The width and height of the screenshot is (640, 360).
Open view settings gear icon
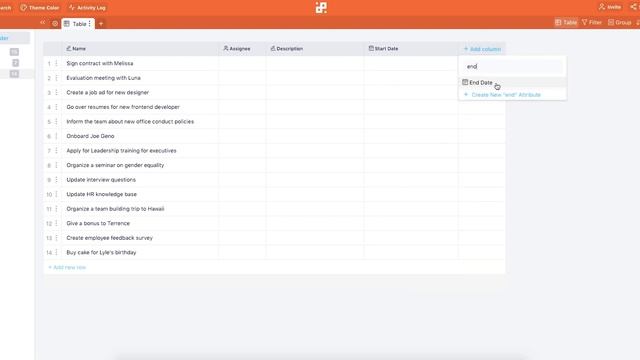(x=55, y=24)
